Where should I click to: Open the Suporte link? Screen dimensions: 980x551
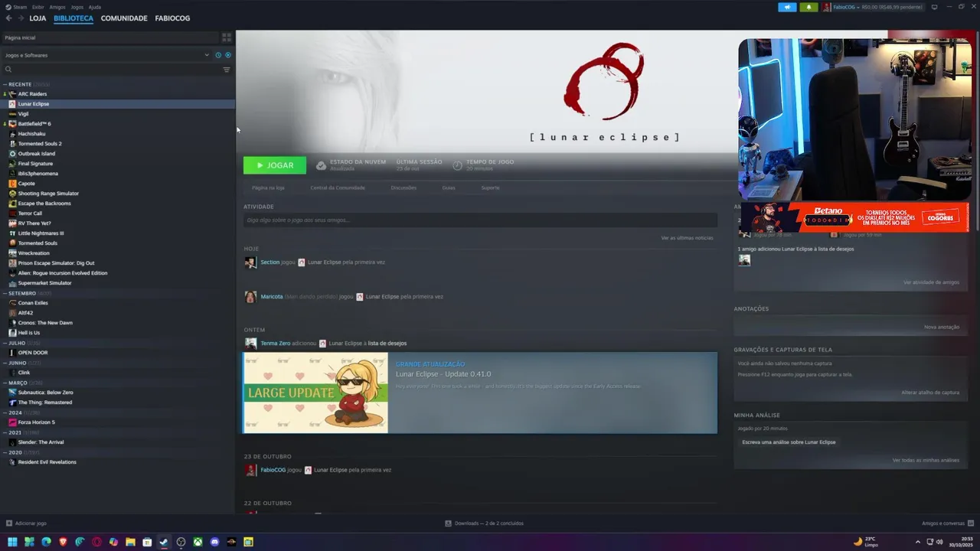tap(490, 187)
